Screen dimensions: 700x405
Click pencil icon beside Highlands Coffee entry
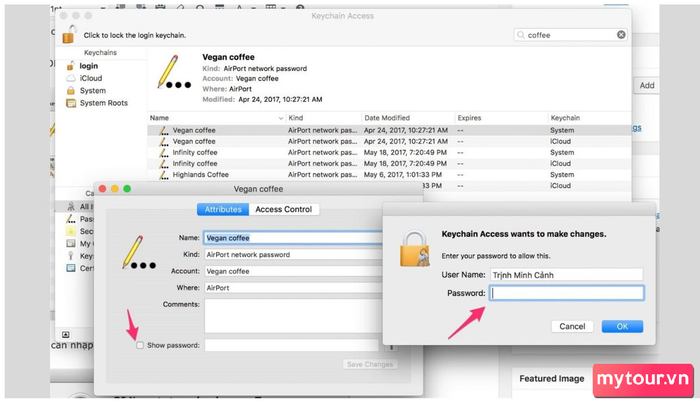164,175
